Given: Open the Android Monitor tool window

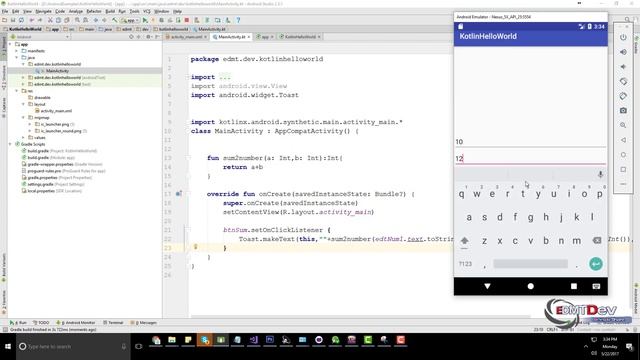Looking at the screenshot, I should click(76, 322).
